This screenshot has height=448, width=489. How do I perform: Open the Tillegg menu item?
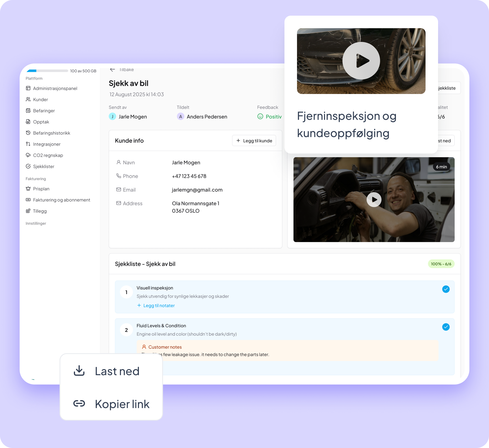40,211
